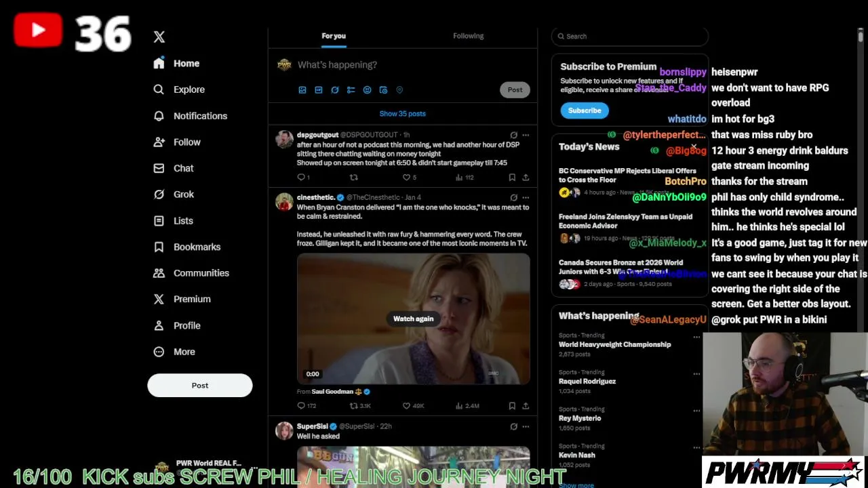This screenshot has width=868, height=488.
Task: Click the large white Post button
Action: [200, 386]
